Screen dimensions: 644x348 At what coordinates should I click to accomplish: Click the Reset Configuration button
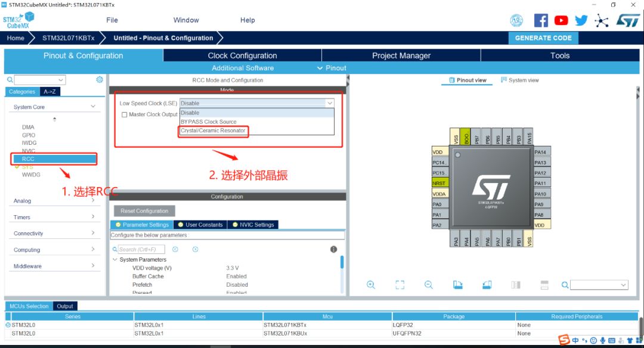[x=144, y=211]
